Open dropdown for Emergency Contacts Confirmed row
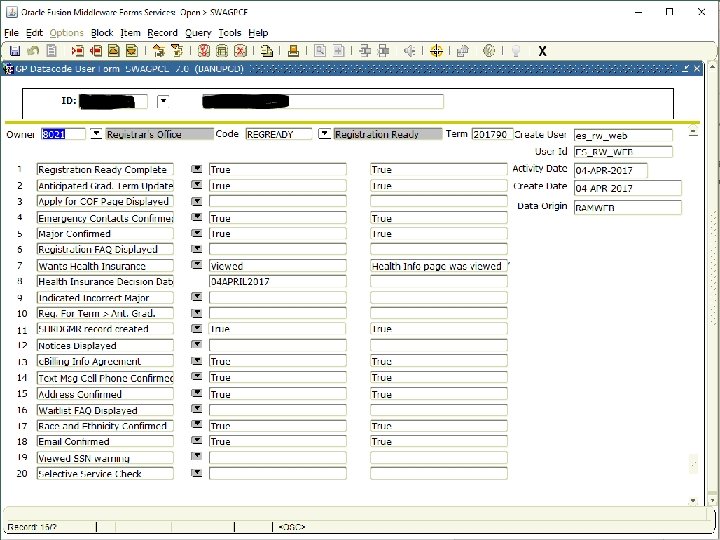720x540 pixels. pos(197,217)
